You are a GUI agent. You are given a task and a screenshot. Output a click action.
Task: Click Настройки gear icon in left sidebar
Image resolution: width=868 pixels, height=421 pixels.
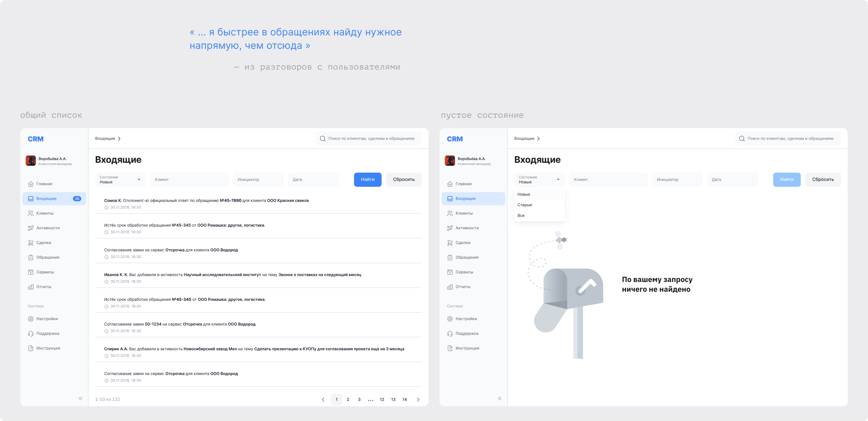point(31,319)
